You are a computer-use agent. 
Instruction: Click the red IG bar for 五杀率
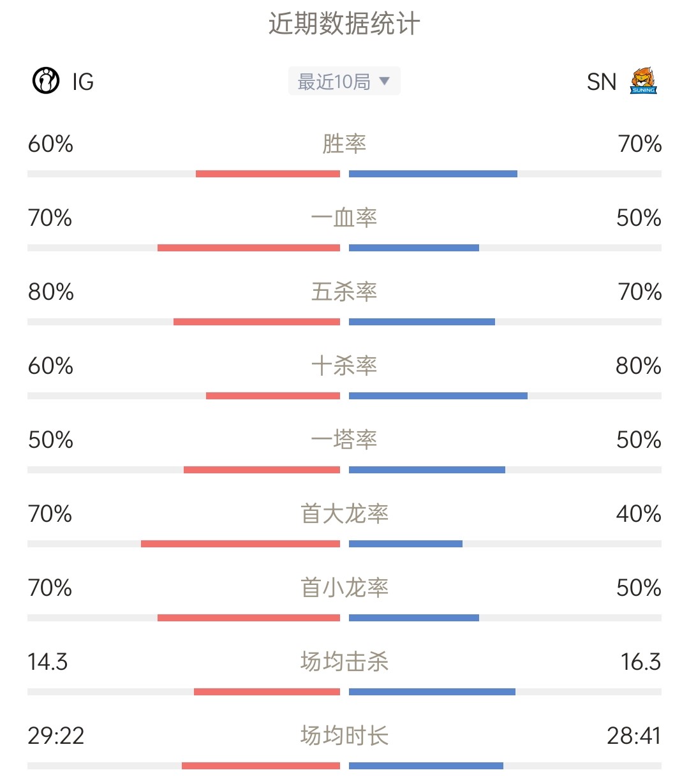pyautogui.click(x=256, y=322)
